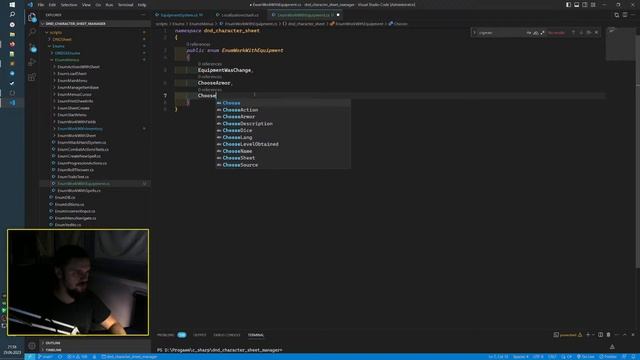Toggle Panel layout icon in title bar
Screen dimensions: 640x360
[x=576, y=4]
